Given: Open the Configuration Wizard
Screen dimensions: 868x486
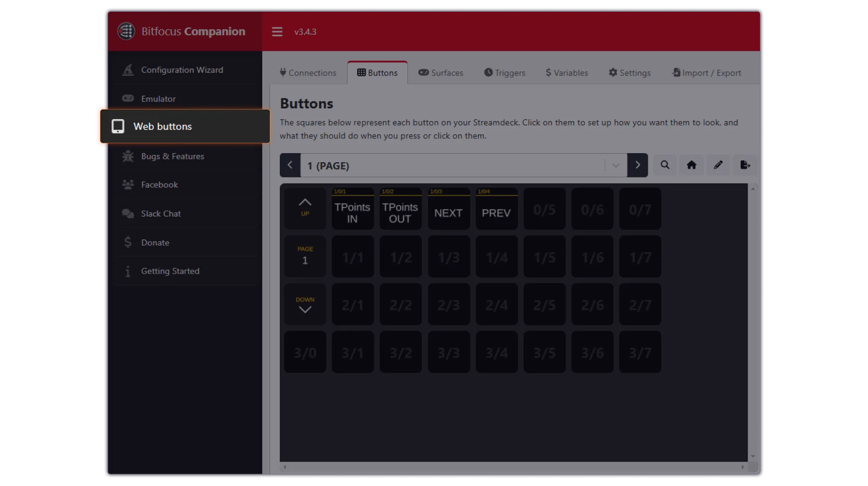Looking at the screenshot, I should [185, 70].
